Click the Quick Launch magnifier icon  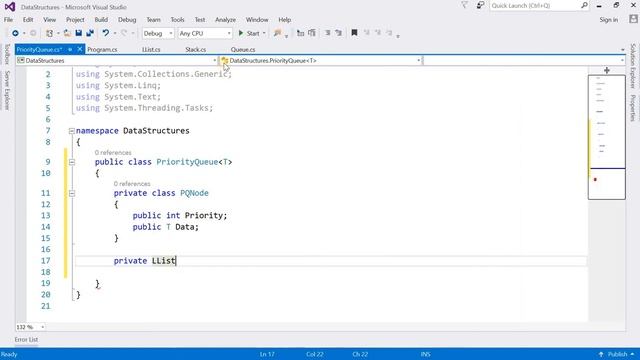tap(584, 5)
